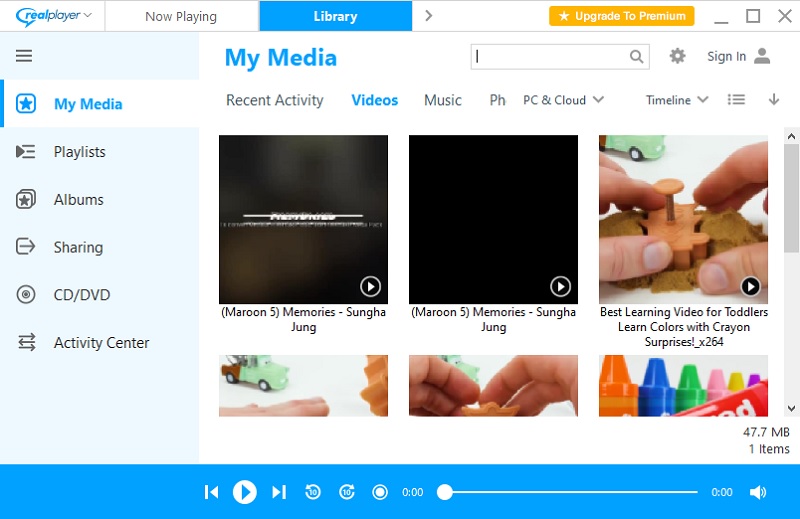Click the 1 Items count text

coord(769,449)
